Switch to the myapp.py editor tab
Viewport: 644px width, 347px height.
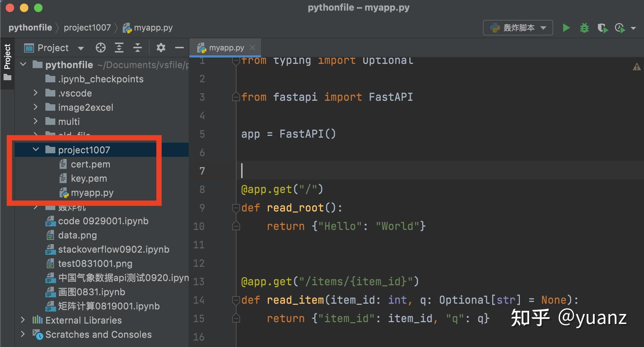226,47
